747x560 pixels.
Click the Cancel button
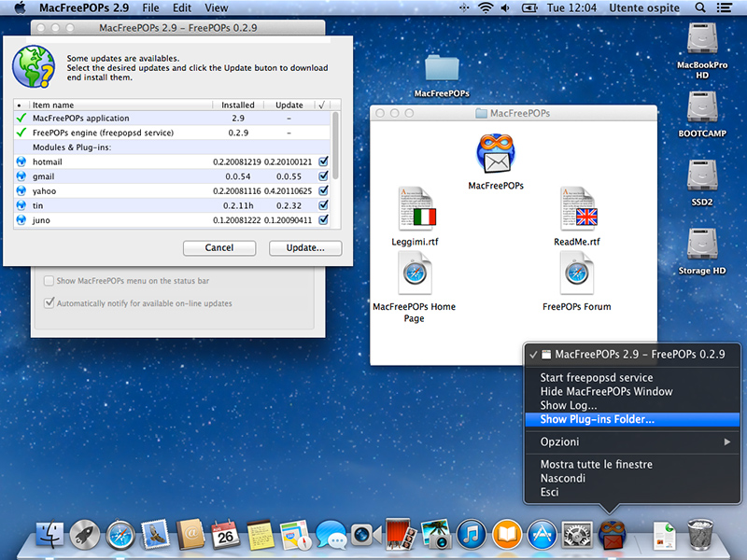[x=219, y=247]
